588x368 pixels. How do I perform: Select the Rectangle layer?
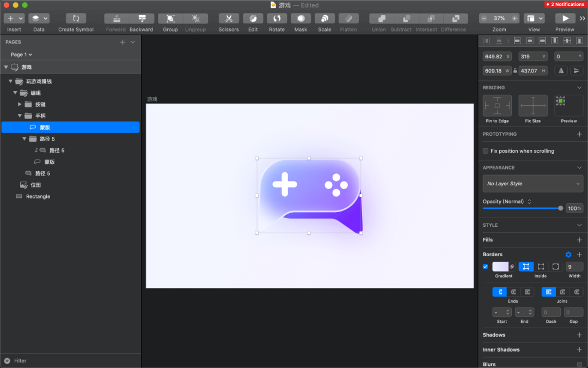coord(70,196)
